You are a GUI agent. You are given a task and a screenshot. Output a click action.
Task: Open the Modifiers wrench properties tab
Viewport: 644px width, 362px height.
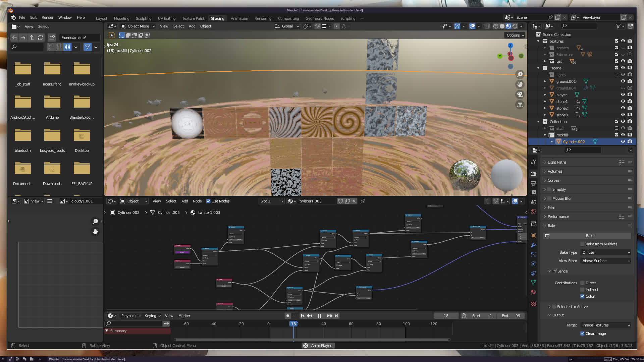click(533, 245)
